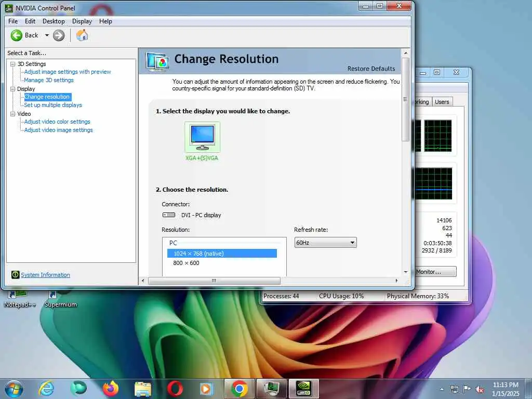This screenshot has height=399, width=532.
Task: Open the Supermium desktop shortcut
Action: pyautogui.click(x=60, y=299)
